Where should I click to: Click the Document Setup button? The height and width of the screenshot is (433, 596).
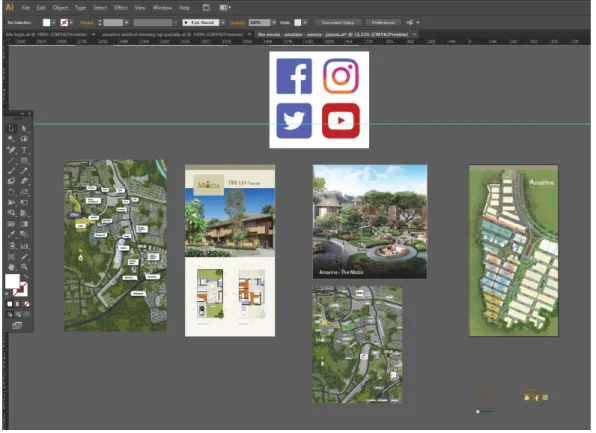[x=338, y=23]
